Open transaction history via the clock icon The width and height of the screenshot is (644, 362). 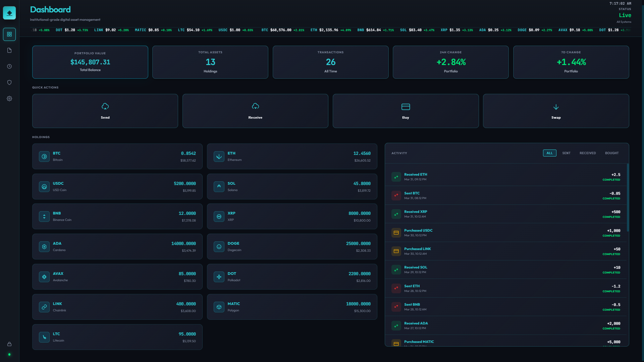coord(9,66)
